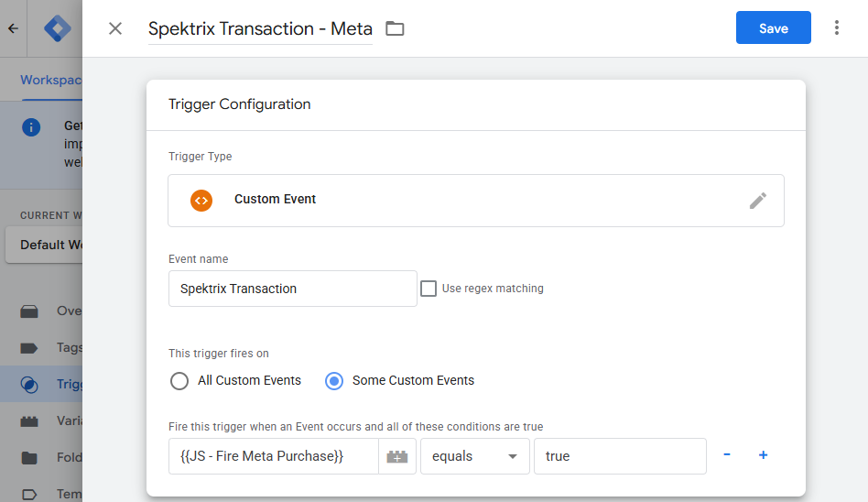Select the Some Custom Events radio button
This screenshot has height=502, width=868.
coord(335,380)
